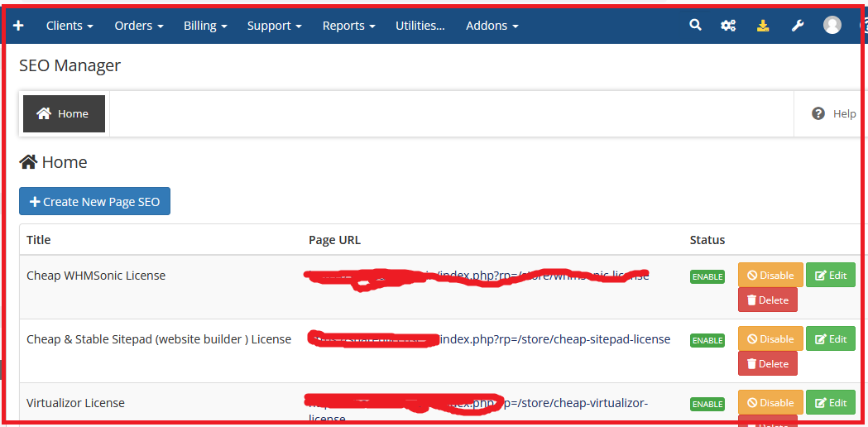Click the plus icon in top navigation bar
Viewport: 868px width, 427px height.
[x=18, y=26]
